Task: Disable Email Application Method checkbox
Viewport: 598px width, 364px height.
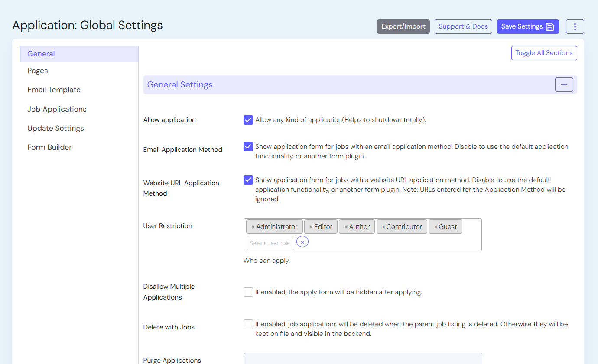Action: tap(248, 147)
